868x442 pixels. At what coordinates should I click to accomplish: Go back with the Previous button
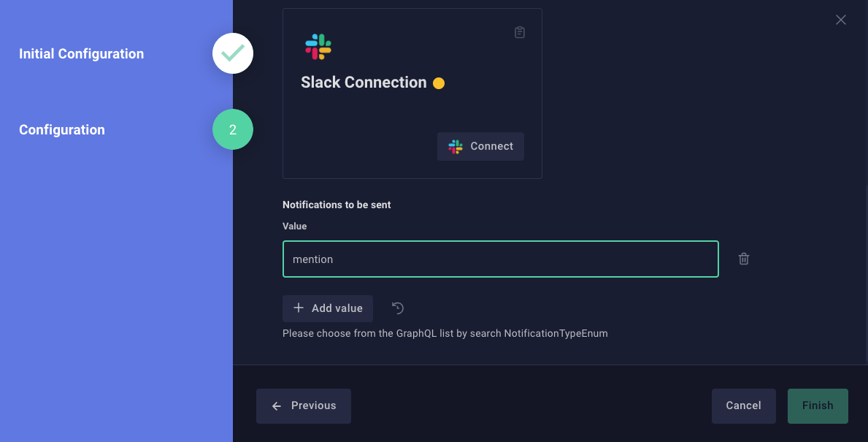[304, 406]
